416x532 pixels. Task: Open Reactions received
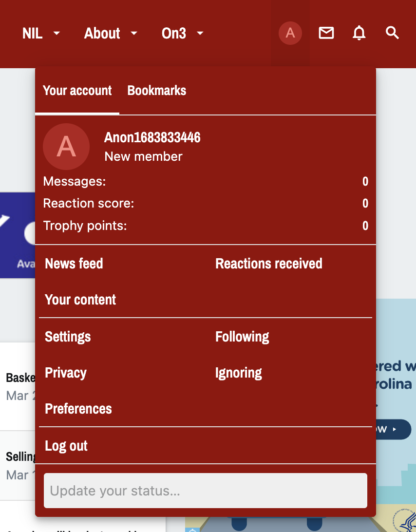pyautogui.click(x=269, y=264)
